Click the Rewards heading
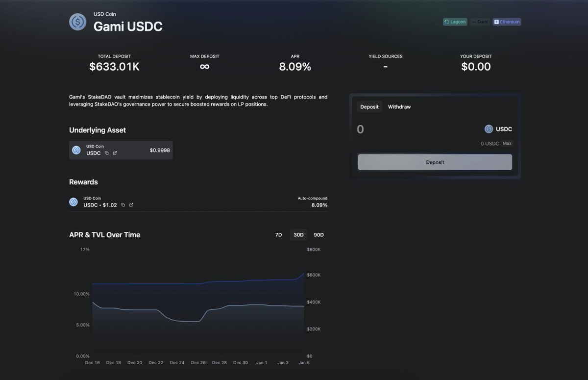The width and height of the screenshot is (588, 380). pyautogui.click(x=83, y=182)
